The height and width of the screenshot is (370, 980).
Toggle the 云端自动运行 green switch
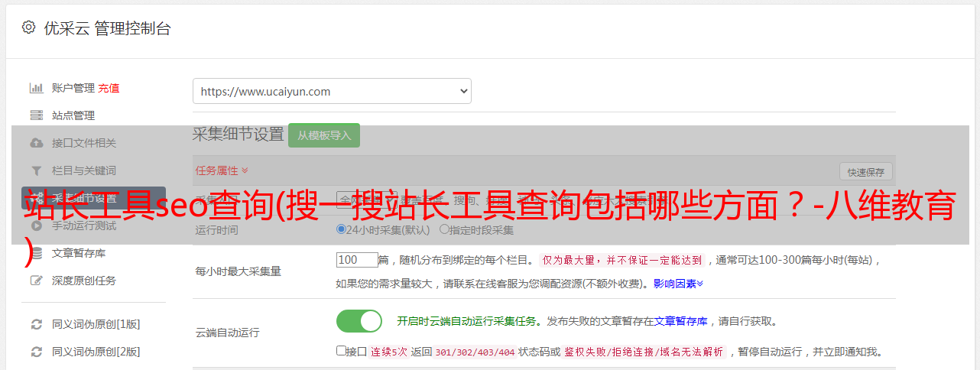pos(359,321)
